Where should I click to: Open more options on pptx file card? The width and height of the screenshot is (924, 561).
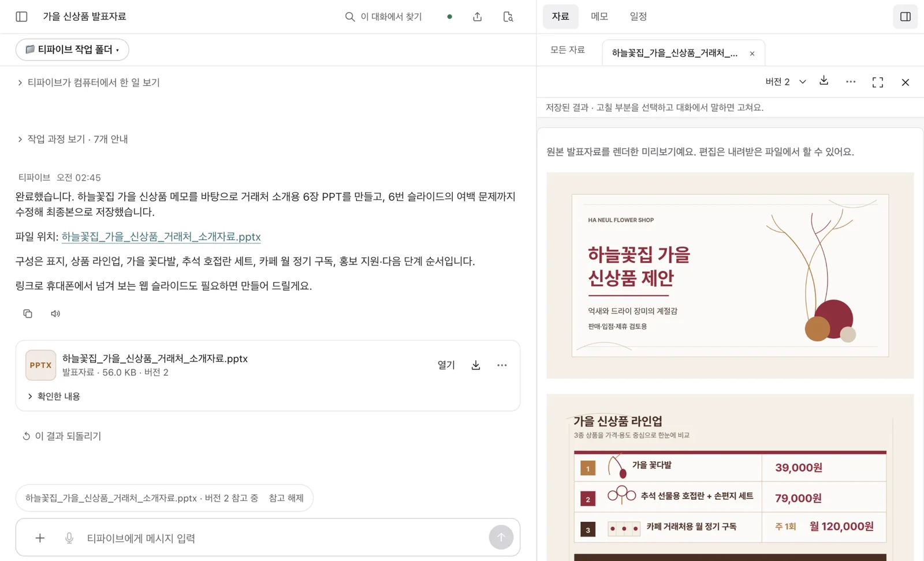pyautogui.click(x=502, y=365)
